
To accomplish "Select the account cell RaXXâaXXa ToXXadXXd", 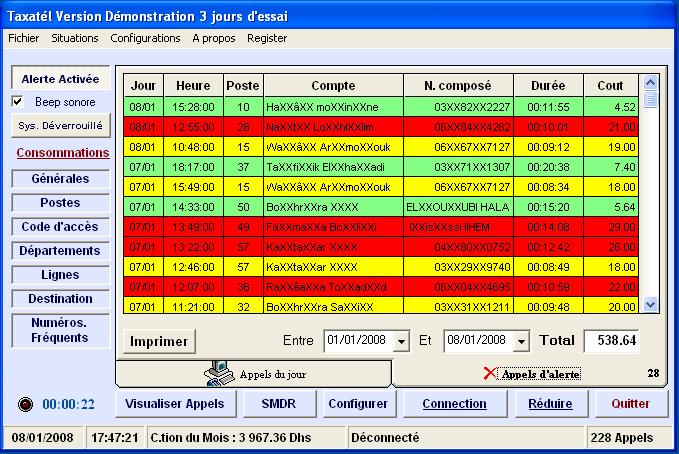I will (333, 287).
